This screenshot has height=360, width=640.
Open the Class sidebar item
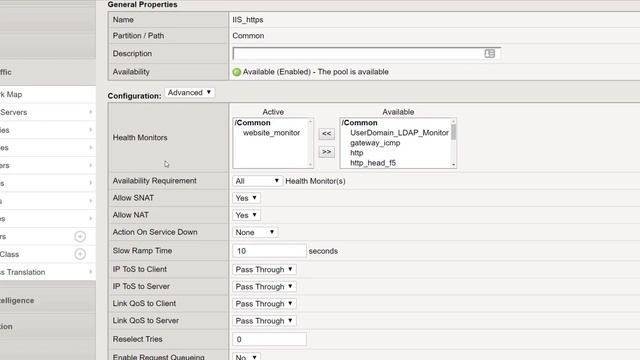(x=48, y=254)
